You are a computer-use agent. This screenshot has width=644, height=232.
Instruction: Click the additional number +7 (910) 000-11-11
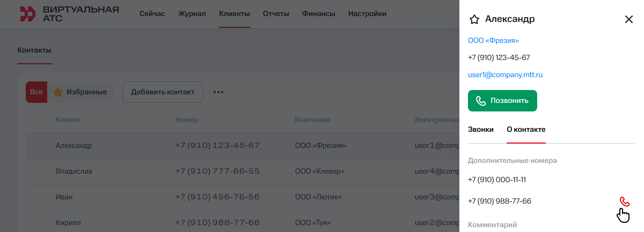coord(496,180)
